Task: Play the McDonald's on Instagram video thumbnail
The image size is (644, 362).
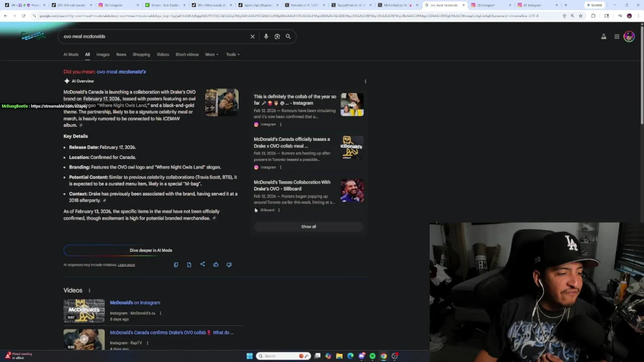Action: click(x=84, y=311)
